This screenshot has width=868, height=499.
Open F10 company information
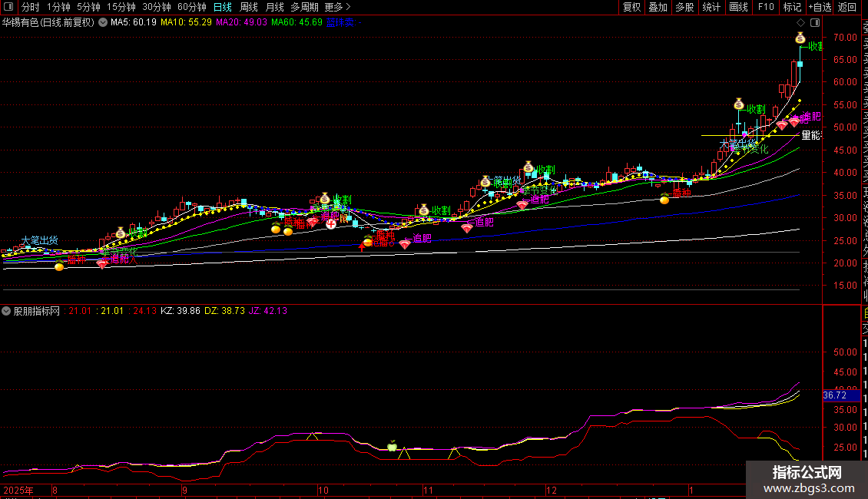click(766, 7)
